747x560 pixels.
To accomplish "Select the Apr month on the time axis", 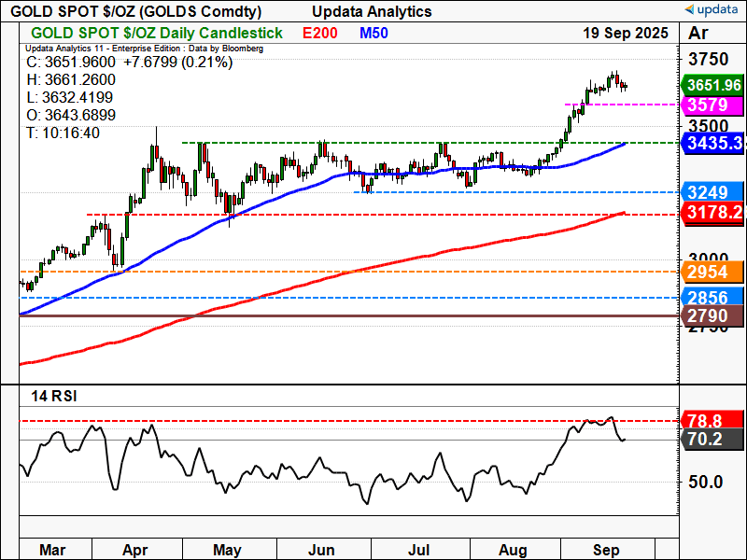I will coord(134,550).
